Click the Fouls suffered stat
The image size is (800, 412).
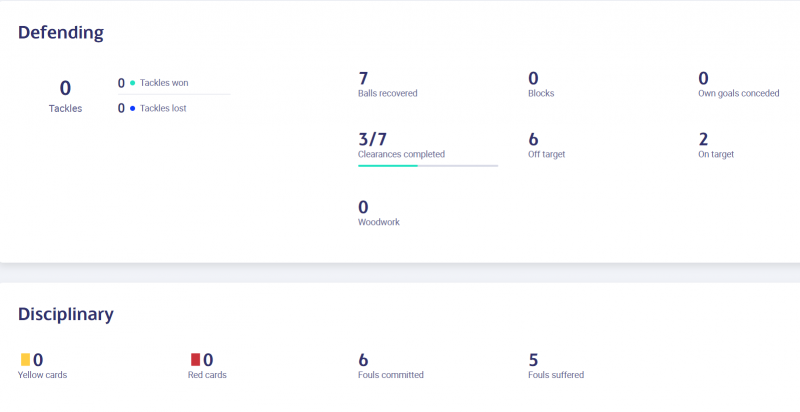click(x=555, y=366)
